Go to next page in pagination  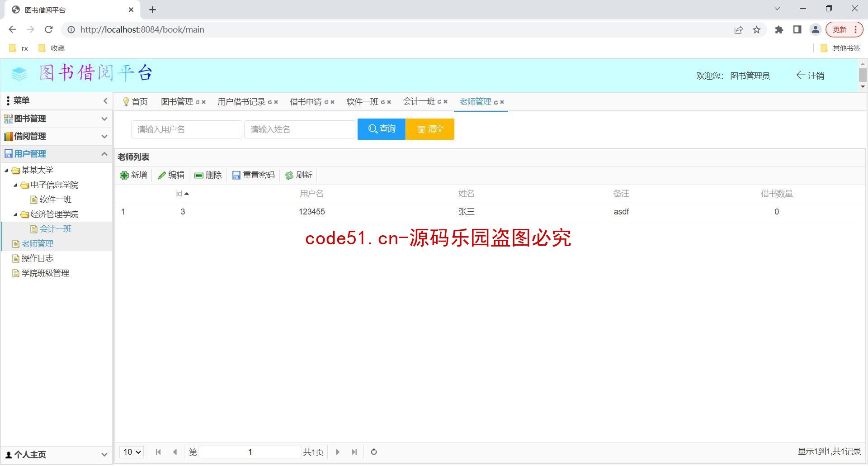pos(337,452)
